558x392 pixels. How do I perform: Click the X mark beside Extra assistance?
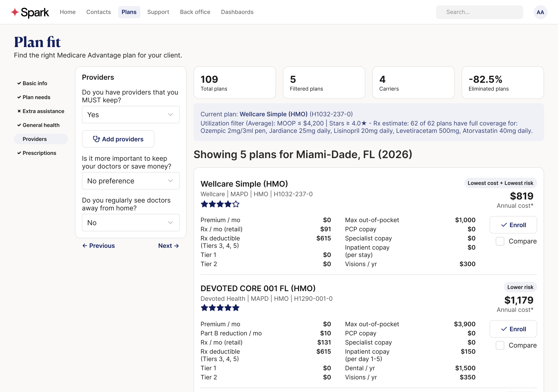point(19,111)
